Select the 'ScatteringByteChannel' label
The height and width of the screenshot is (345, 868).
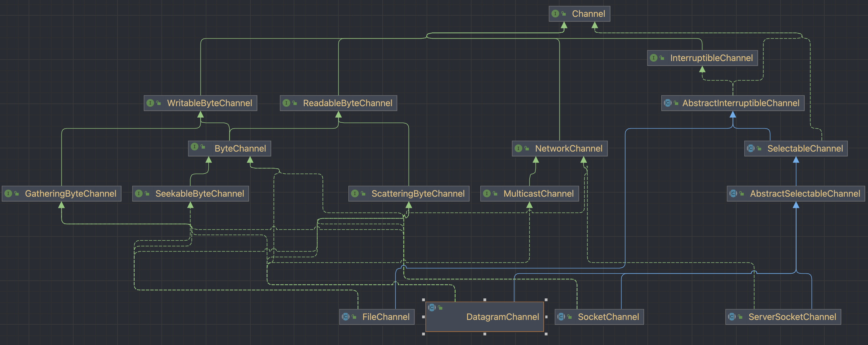tap(418, 193)
